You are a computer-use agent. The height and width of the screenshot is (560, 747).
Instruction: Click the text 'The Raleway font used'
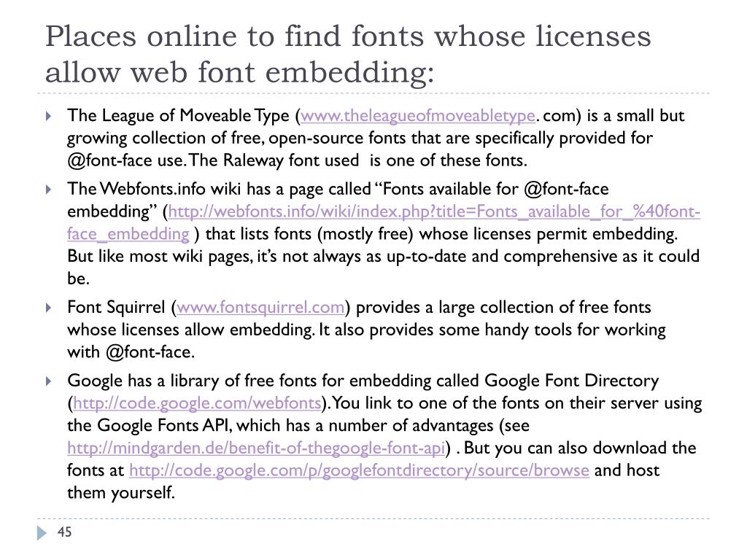click(x=274, y=160)
